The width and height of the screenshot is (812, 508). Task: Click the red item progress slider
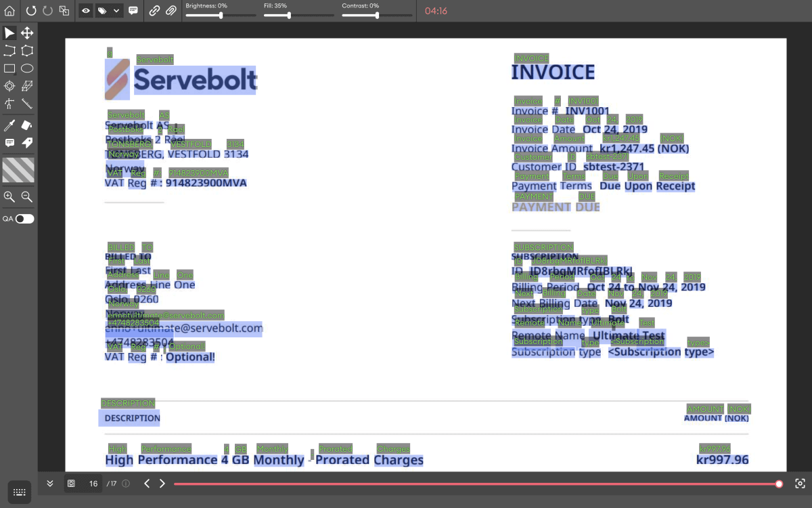476,484
